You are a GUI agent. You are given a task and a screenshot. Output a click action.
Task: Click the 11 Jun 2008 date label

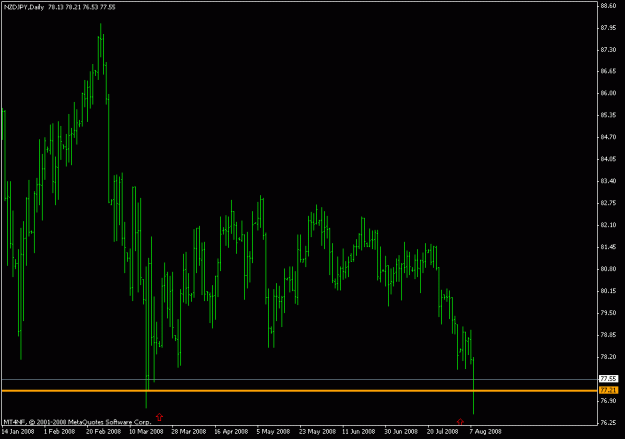[x=359, y=431]
